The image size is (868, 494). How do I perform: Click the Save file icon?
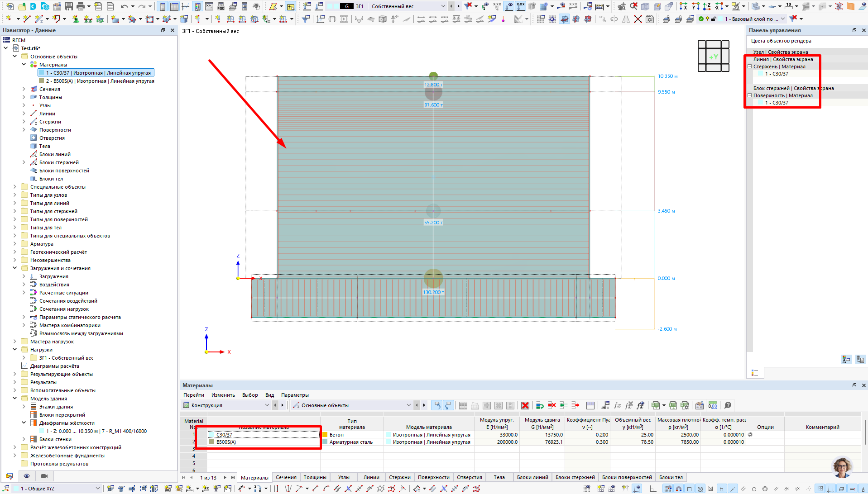click(69, 6)
